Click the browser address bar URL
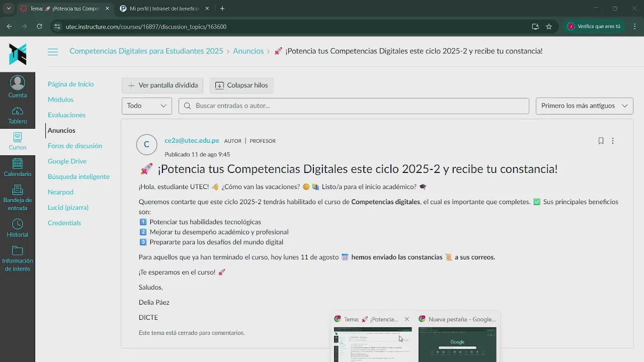 (146, 27)
